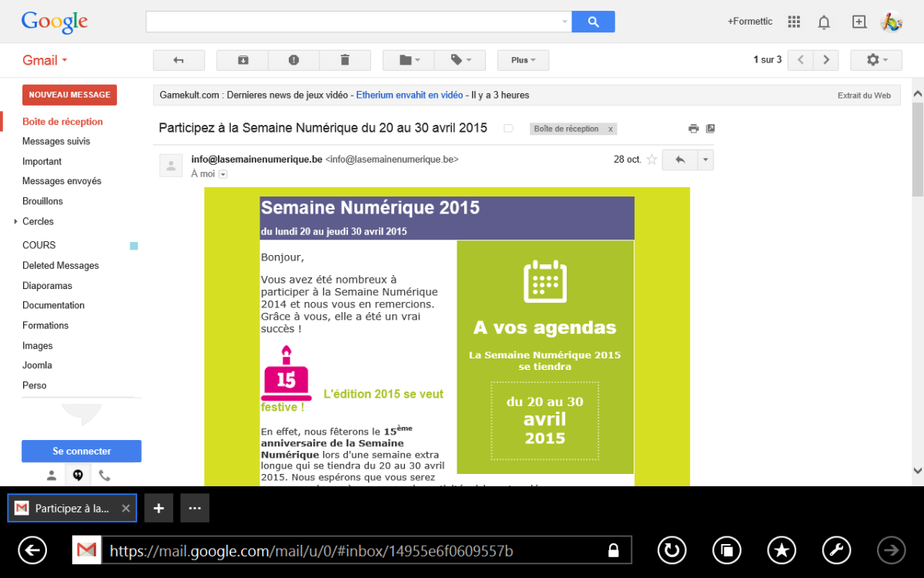The height and width of the screenshot is (578, 924).
Task: Add page to favorites star
Action: pyautogui.click(x=782, y=550)
